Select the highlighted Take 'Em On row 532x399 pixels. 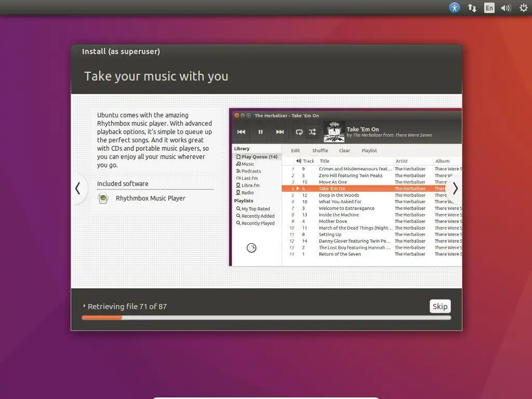pyautogui.click(x=372, y=188)
